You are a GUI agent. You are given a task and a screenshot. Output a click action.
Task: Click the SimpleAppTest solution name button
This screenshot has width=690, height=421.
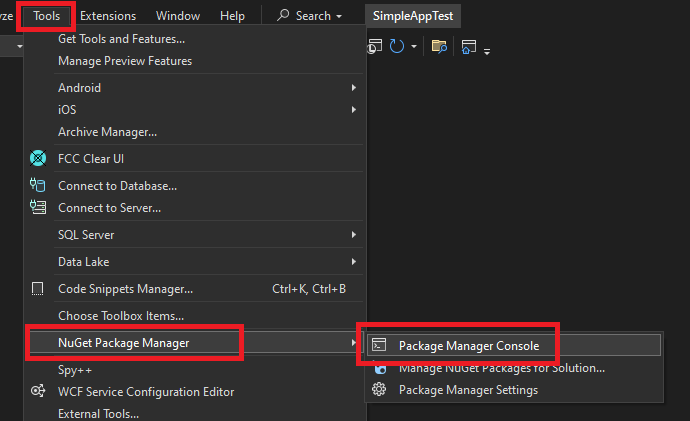pos(413,16)
